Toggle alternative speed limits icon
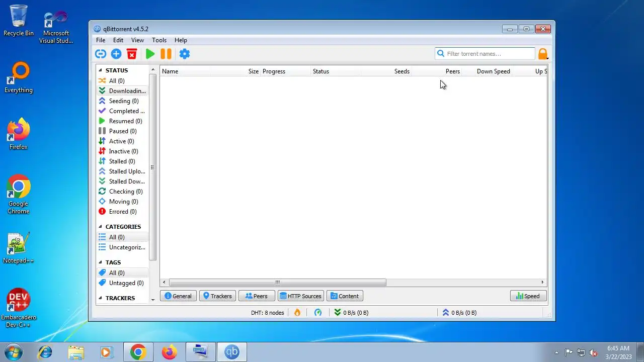 click(x=318, y=313)
